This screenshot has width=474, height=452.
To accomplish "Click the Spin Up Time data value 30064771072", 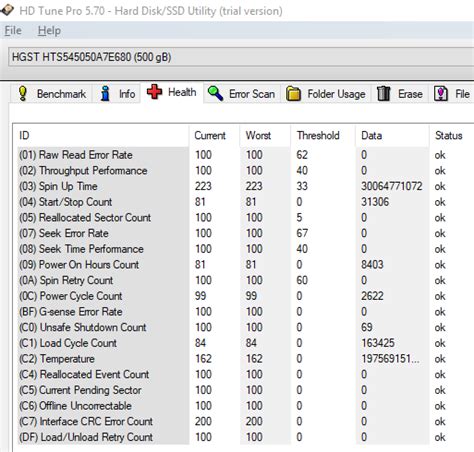I will click(392, 186).
